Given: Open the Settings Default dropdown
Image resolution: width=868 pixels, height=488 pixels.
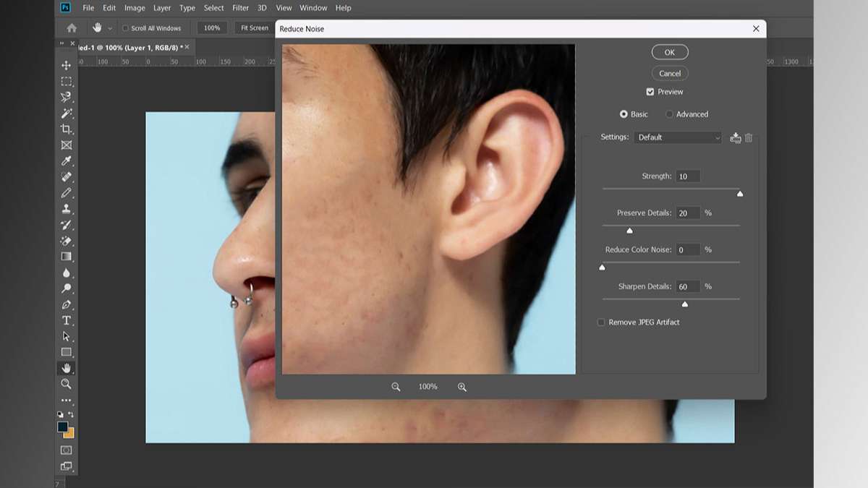Looking at the screenshot, I should tap(678, 137).
